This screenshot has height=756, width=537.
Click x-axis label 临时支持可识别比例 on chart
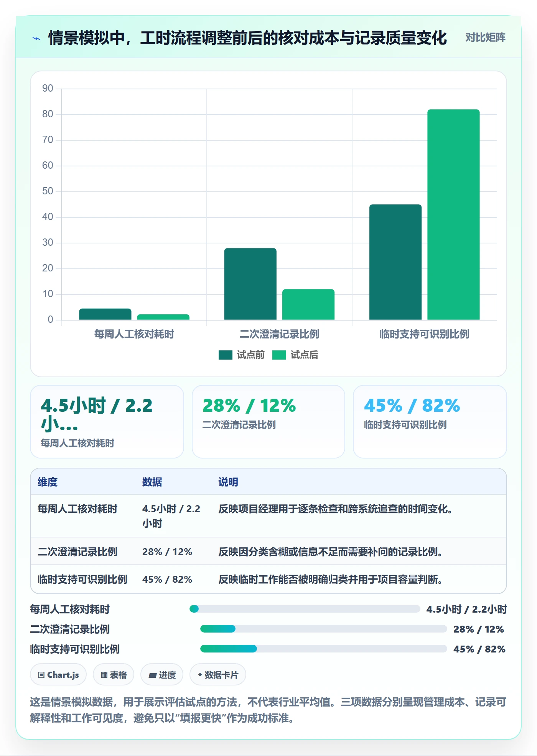click(x=424, y=334)
